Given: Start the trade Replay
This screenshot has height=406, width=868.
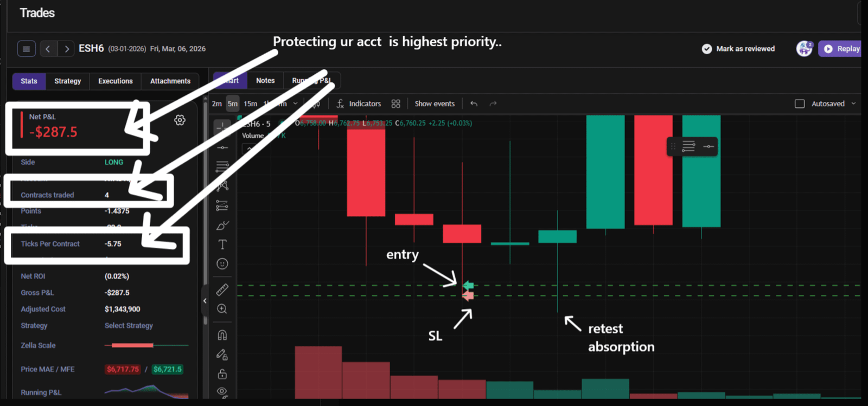Looking at the screenshot, I should [841, 49].
